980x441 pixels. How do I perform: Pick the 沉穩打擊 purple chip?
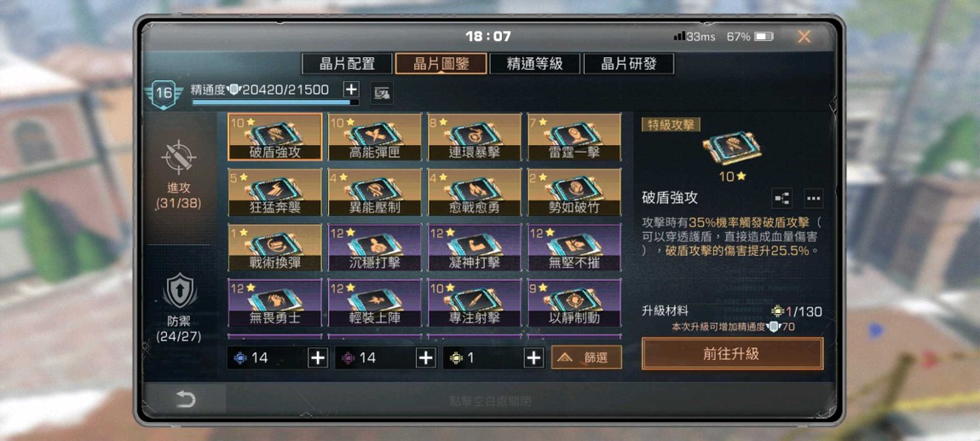coord(374,247)
